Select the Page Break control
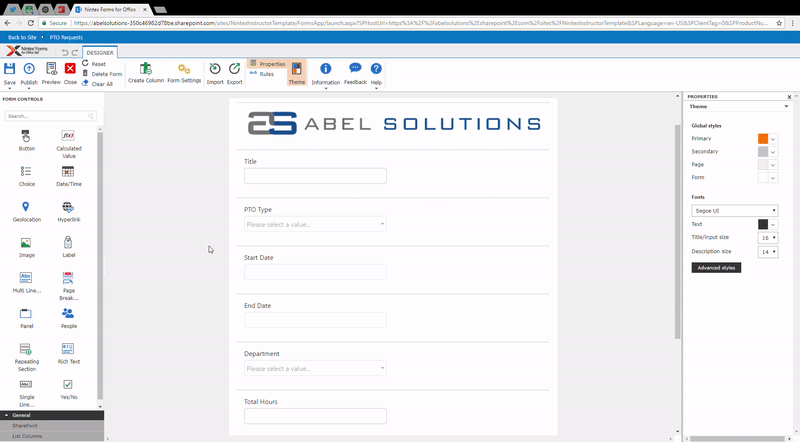This screenshot has height=442, width=800. (68, 286)
